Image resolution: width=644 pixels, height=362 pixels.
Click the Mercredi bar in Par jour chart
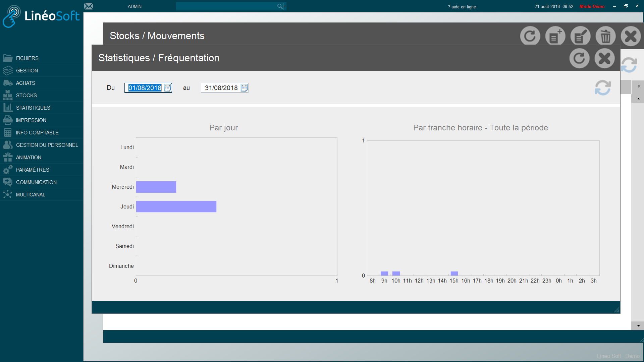156,187
